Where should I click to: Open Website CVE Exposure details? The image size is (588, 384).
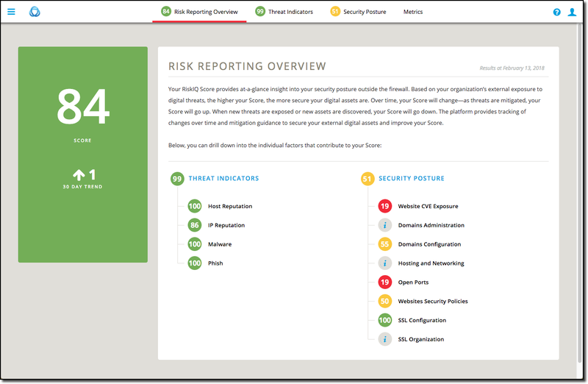(x=428, y=207)
